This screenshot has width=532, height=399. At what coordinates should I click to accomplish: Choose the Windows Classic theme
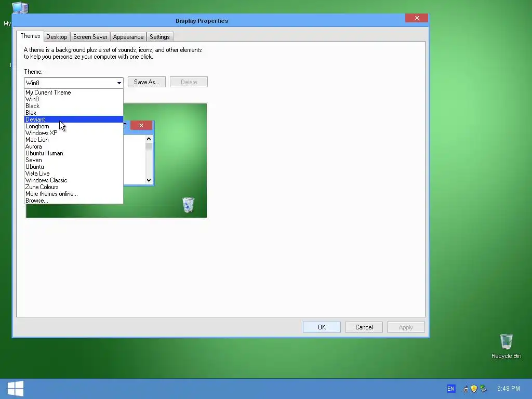click(x=74, y=180)
